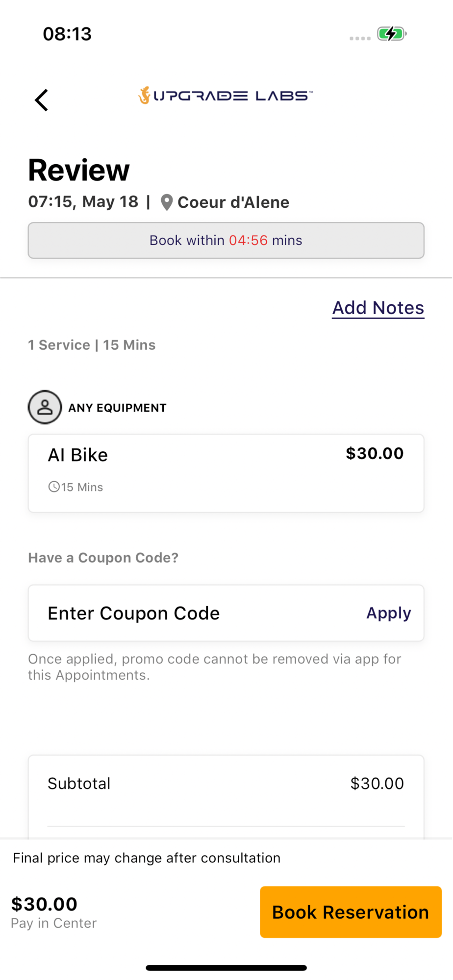Tap the home indicator bar
Screen dimensions: 453x980
226,968
